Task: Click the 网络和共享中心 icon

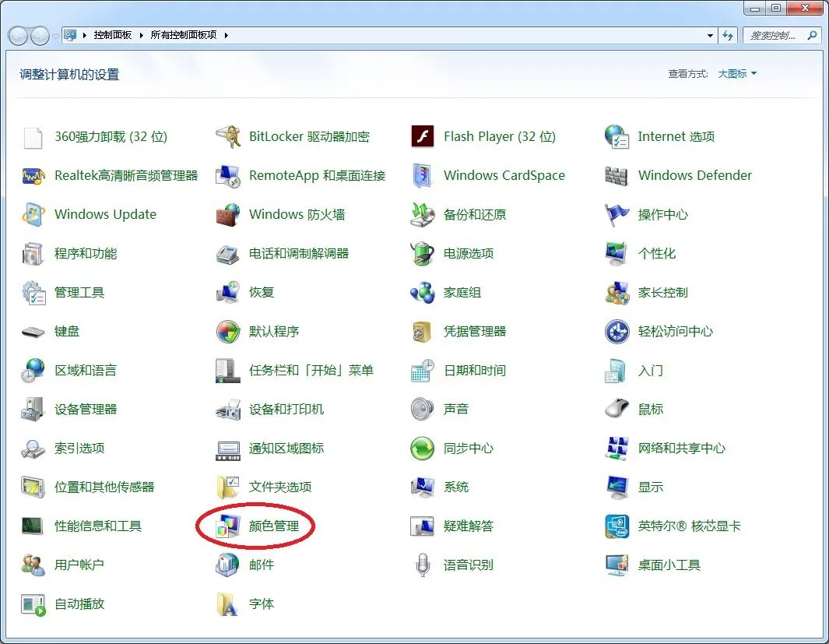Action: [616, 449]
